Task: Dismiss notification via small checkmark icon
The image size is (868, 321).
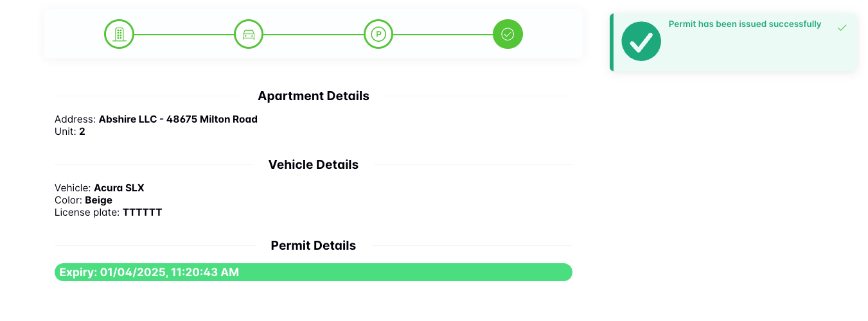Action: [x=842, y=28]
